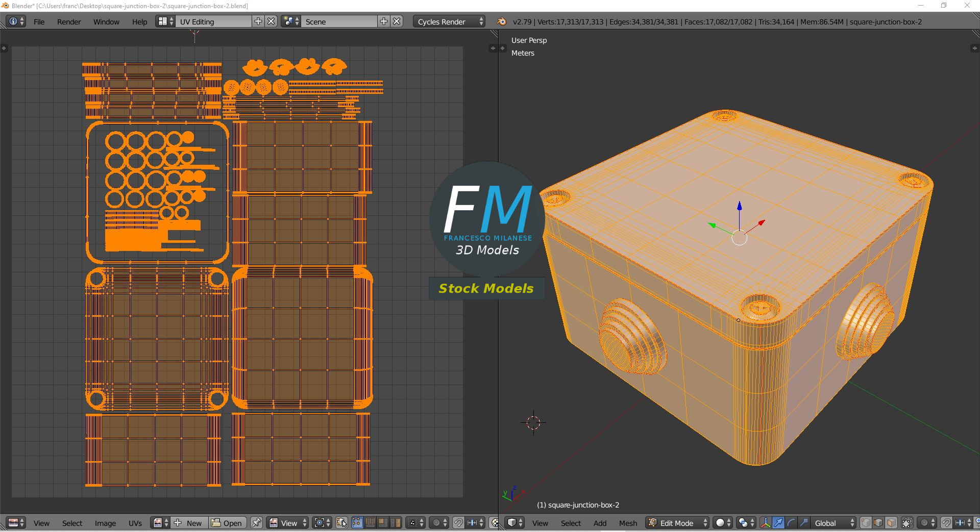This screenshot has width=980, height=532.
Task: Open the scene browser icon
Action: (x=291, y=21)
